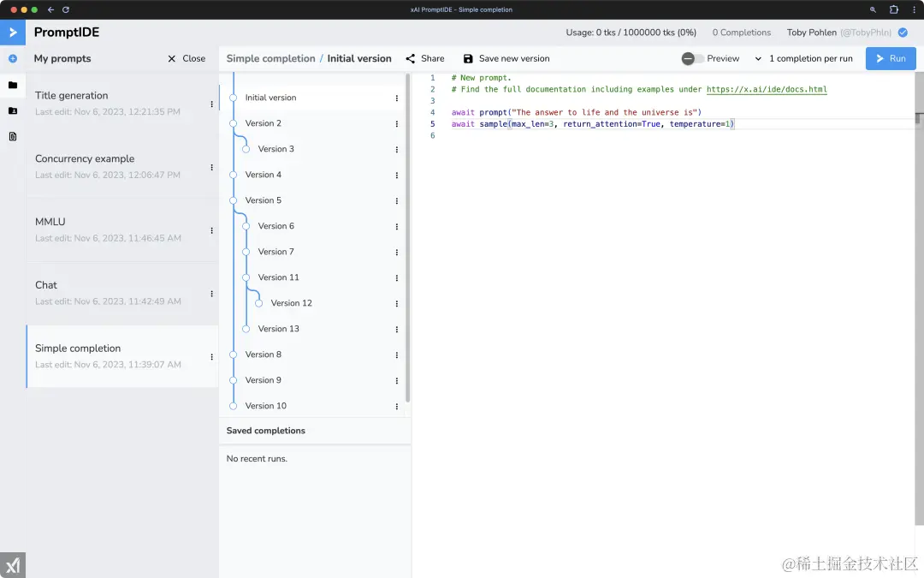The width and height of the screenshot is (924, 578).
Task: Open the shared folder sidebar icon
Action: tap(12, 110)
